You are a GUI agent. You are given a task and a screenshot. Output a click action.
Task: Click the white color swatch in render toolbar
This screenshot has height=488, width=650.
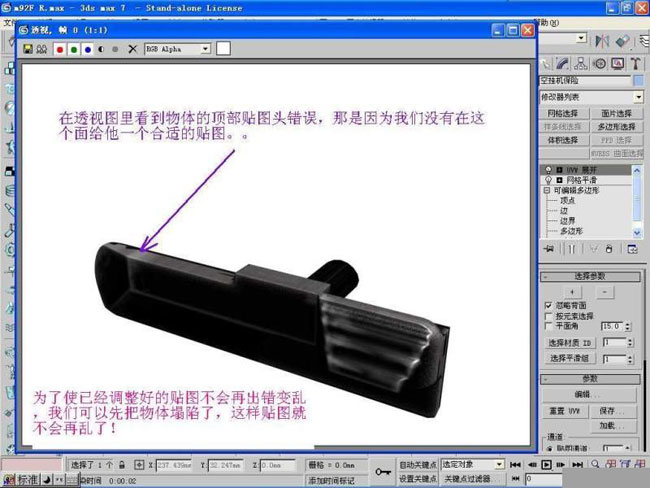click(223, 49)
